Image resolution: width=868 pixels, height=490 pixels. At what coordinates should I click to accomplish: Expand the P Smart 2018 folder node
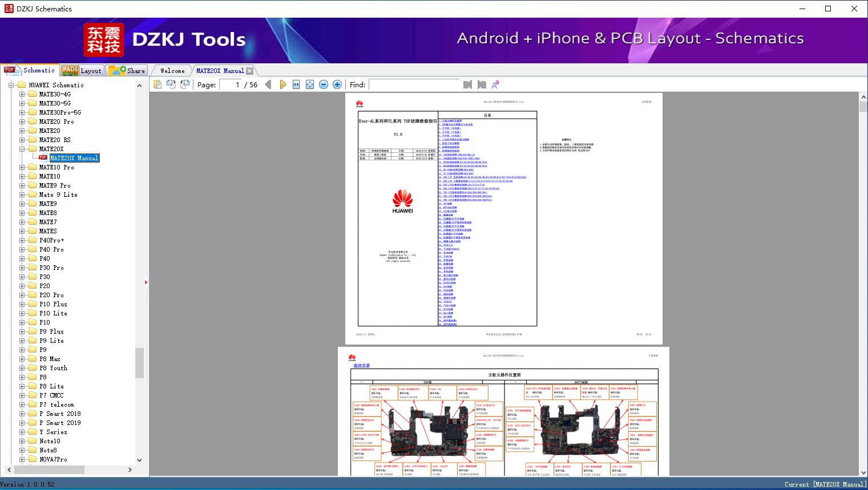coord(22,414)
